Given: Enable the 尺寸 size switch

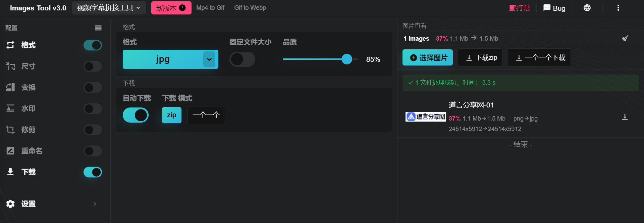Looking at the screenshot, I should tap(93, 66).
